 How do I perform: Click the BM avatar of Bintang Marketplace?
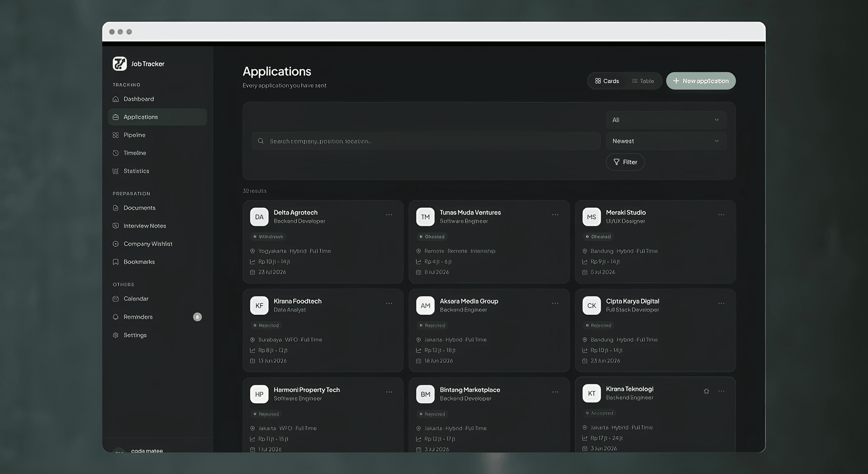pos(425,394)
